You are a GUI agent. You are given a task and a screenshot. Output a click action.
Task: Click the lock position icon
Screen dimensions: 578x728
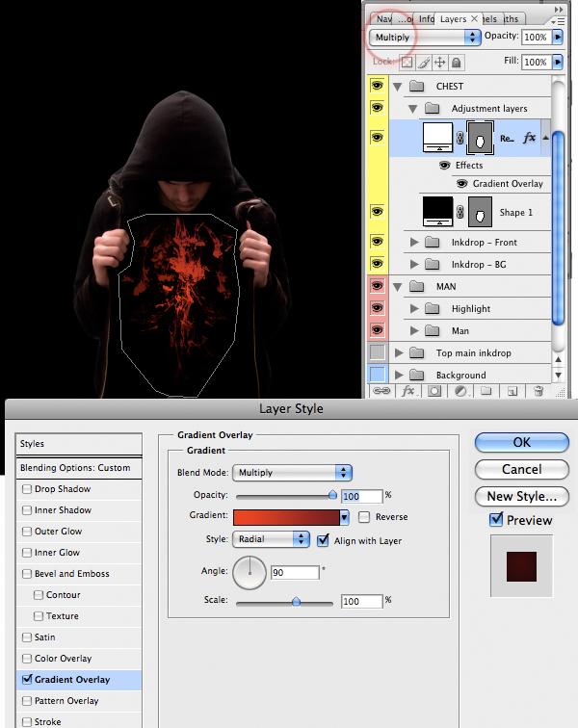click(x=439, y=62)
